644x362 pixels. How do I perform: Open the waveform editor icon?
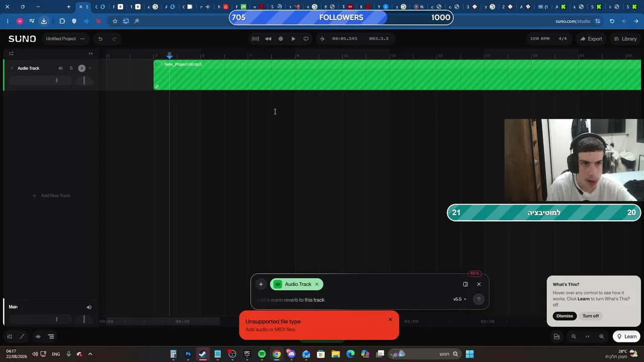[x=38, y=336]
